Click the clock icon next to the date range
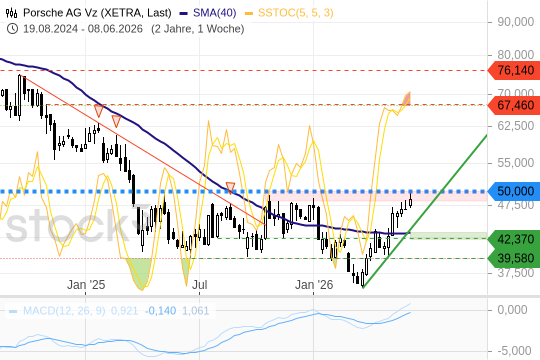 12,29
